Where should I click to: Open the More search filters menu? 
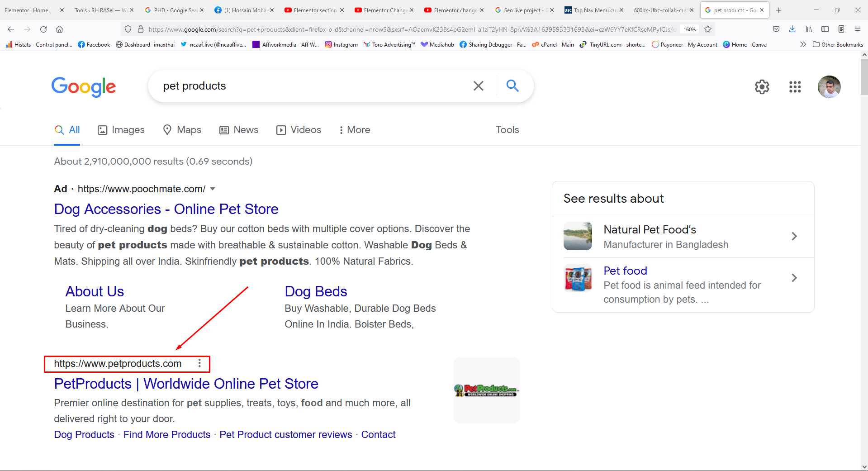tap(355, 130)
